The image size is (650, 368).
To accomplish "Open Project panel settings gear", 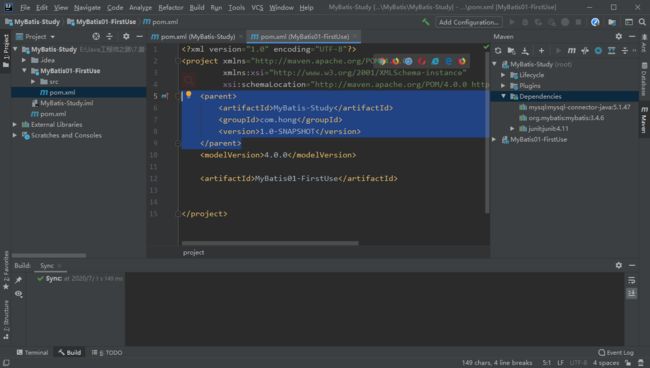I will (126, 36).
